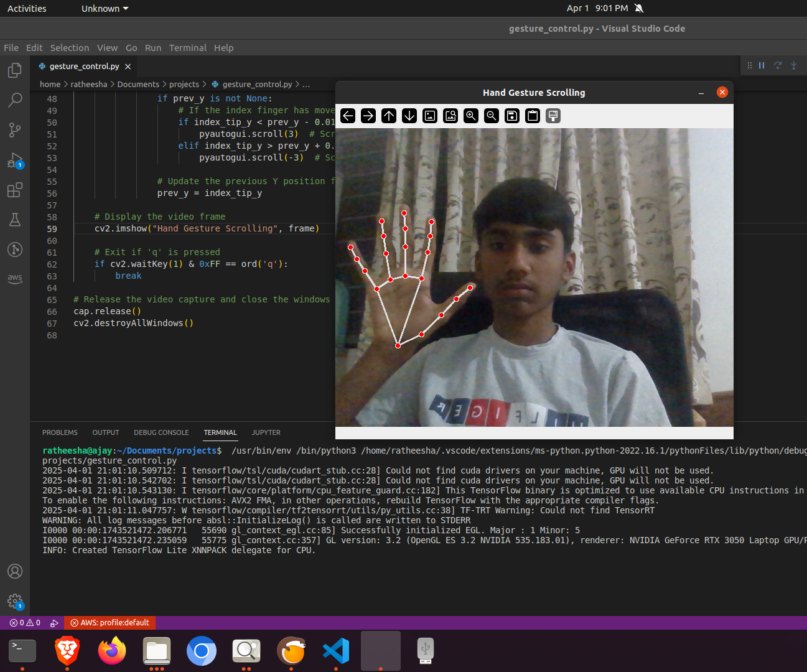The width and height of the screenshot is (807, 672).
Task: Open the Source Control view
Action: click(x=14, y=129)
